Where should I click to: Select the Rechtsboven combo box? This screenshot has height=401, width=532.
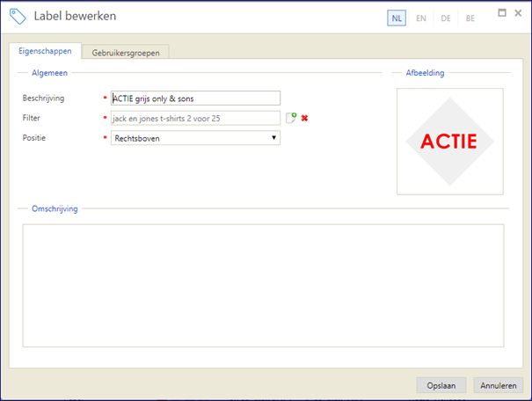(x=195, y=138)
